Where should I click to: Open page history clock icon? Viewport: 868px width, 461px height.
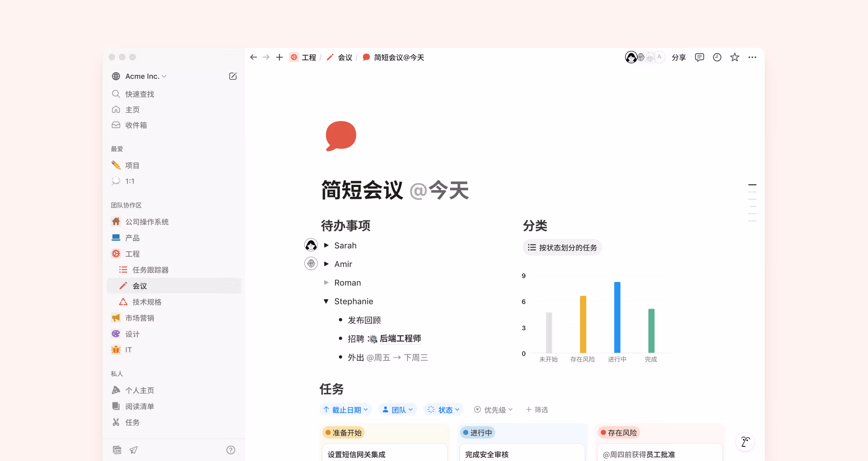coord(717,57)
